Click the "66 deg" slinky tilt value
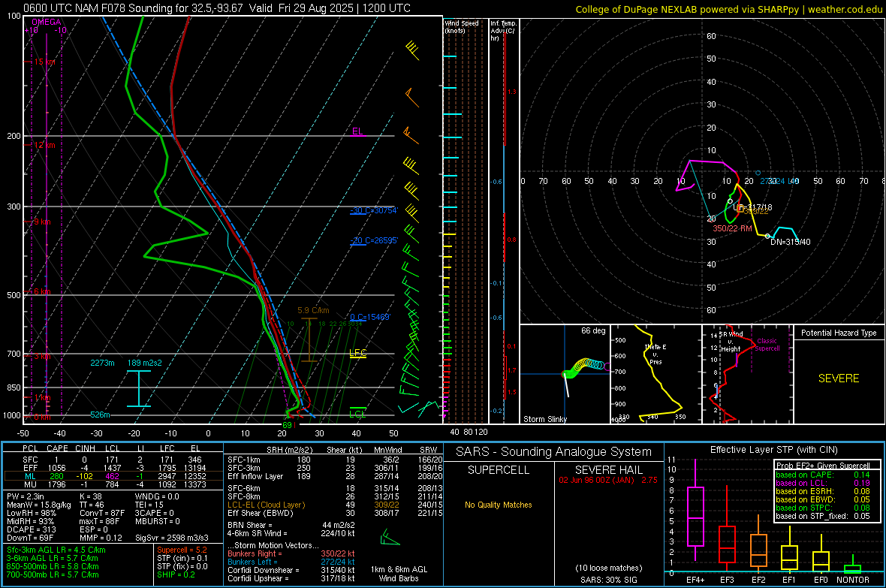The image size is (886, 588). 593,330
